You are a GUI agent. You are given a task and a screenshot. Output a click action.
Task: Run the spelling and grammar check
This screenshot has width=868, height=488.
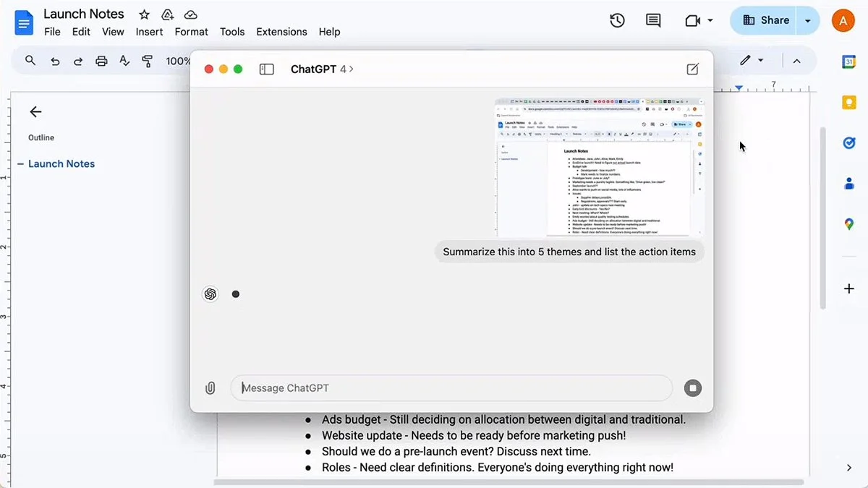pyautogui.click(x=124, y=61)
